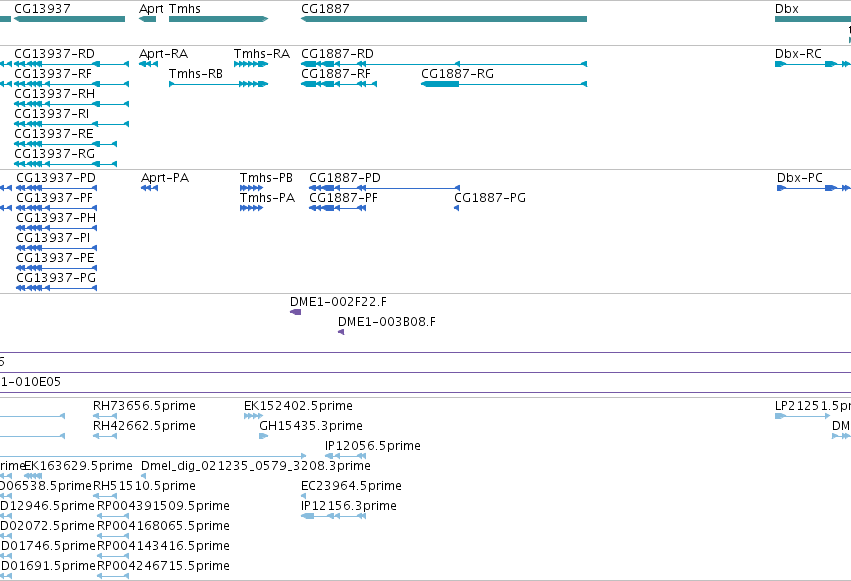Screen dimensions: 851x581
Task: Select EST RH42662.5prime
Action: pos(144,426)
